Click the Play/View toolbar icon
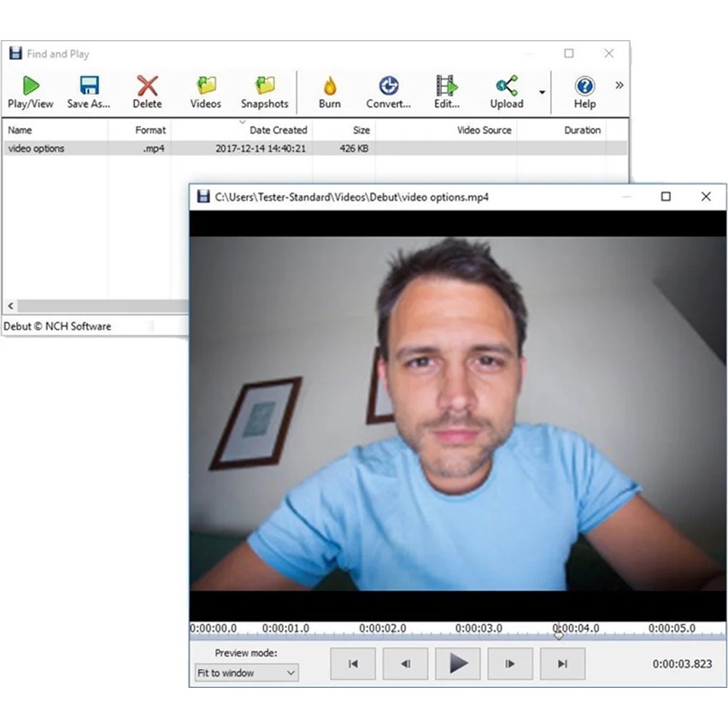 pos(31,91)
